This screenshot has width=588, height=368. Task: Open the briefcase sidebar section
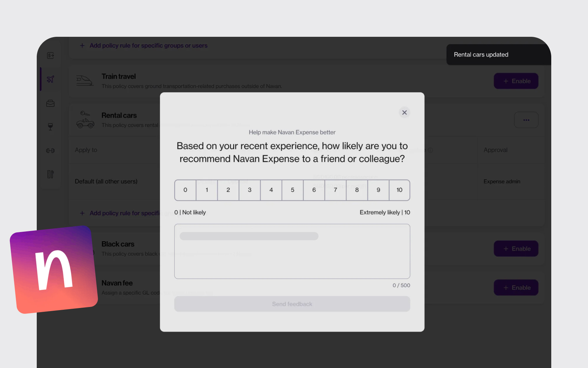click(x=50, y=103)
